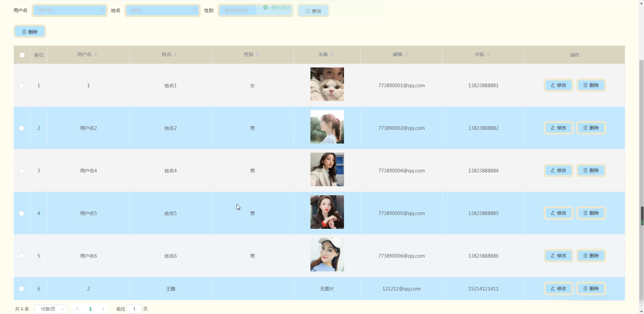The width and height of the screenshot is (644, 314).
Task: Go to next page arrow
Action: tap(103, 309)
